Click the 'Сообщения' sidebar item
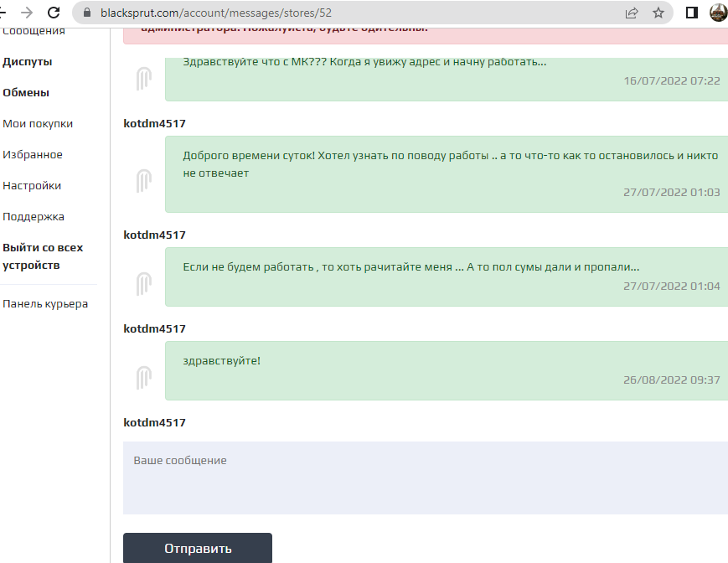The width and height of the screenshot is (728, 563). (x=34, y=32)
